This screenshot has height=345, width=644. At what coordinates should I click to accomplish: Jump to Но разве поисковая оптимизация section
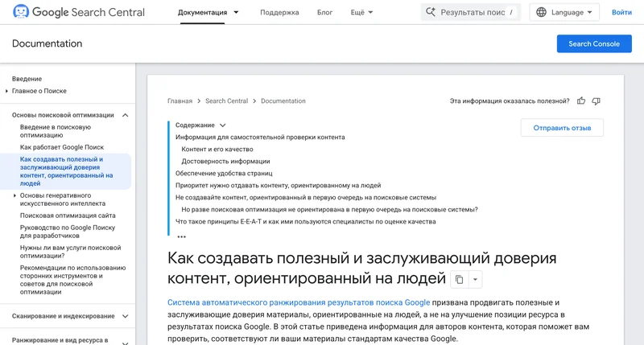[x=329, y=210]
